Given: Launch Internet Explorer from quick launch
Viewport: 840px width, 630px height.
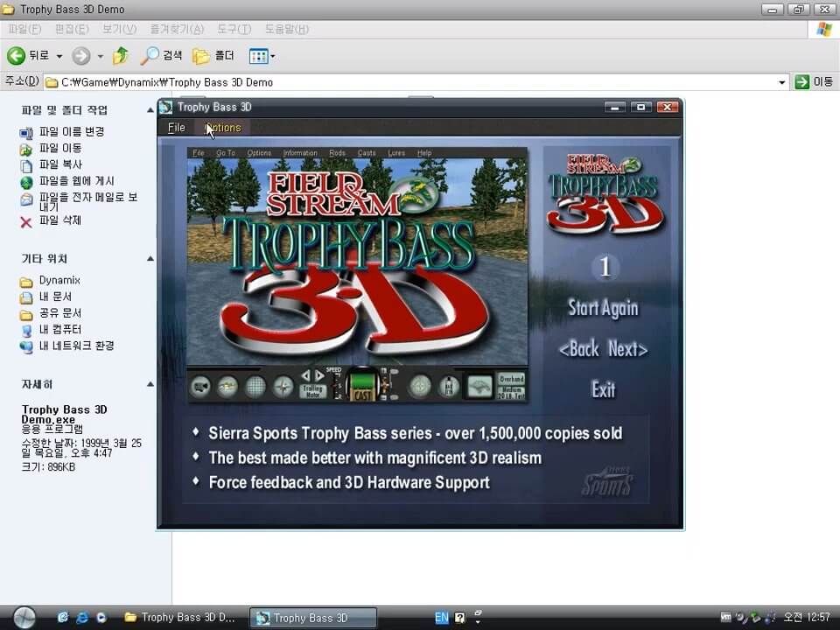Looking at the screenshot, I should (82, 618).
